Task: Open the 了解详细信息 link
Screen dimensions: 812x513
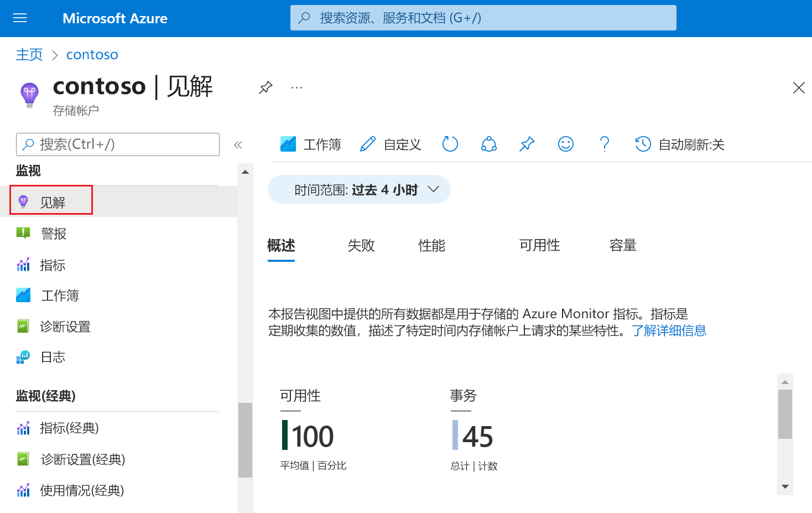Action: coord(669,331)
